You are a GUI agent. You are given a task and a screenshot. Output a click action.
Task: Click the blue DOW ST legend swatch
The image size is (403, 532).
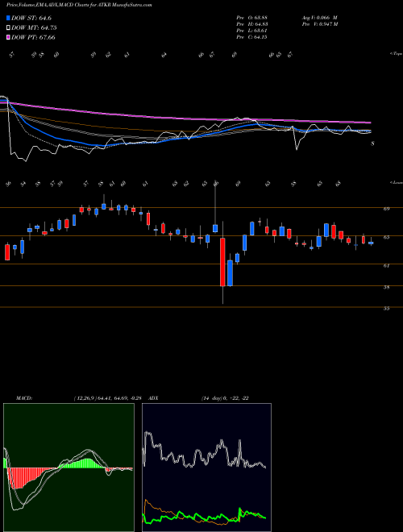coord(8,18)
